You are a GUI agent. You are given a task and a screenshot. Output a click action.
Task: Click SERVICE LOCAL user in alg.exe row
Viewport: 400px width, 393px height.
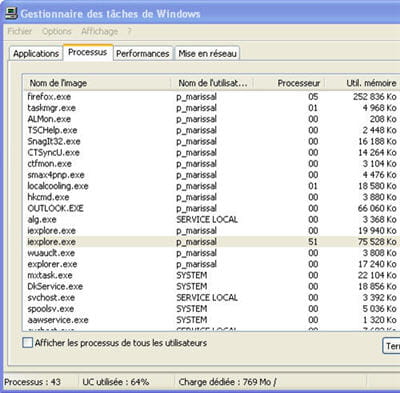(207, 220)
